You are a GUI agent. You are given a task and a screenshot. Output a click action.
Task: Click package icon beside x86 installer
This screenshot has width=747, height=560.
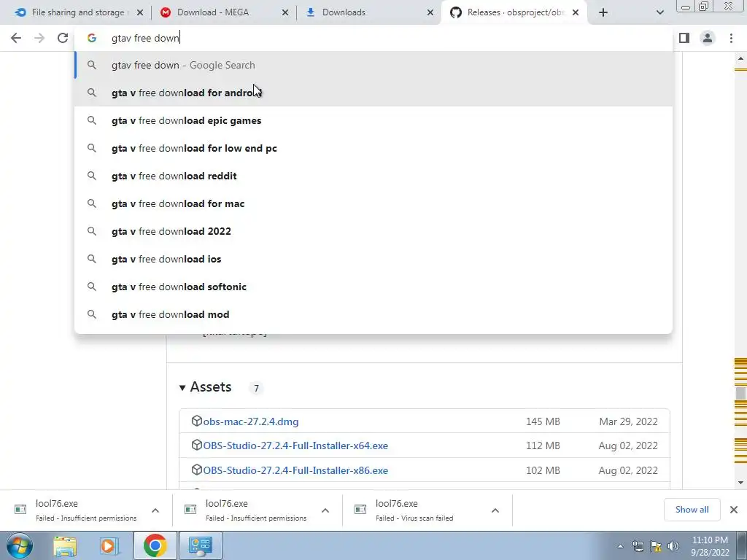point(196,470)
